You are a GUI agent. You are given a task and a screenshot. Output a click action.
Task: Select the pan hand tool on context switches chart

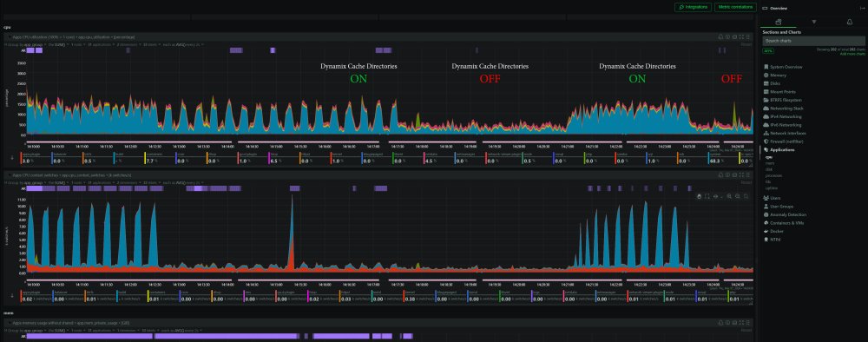click(x=699, y=196)
